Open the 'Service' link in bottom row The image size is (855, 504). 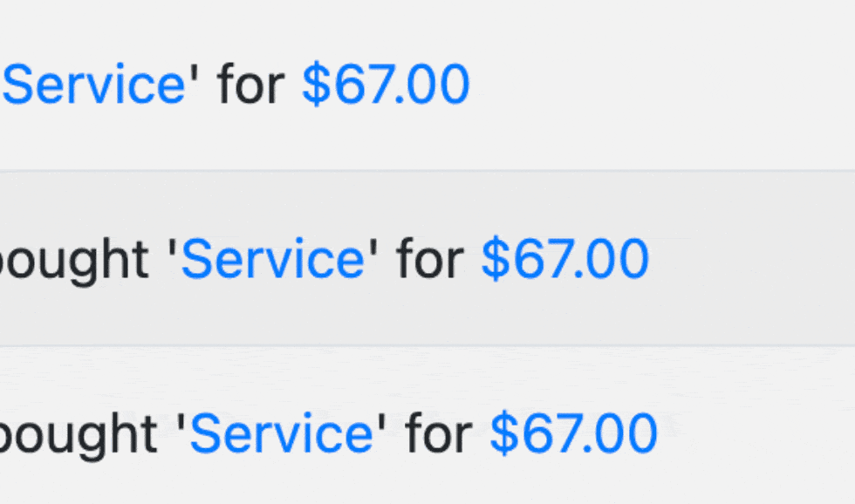tap(282, 433)
